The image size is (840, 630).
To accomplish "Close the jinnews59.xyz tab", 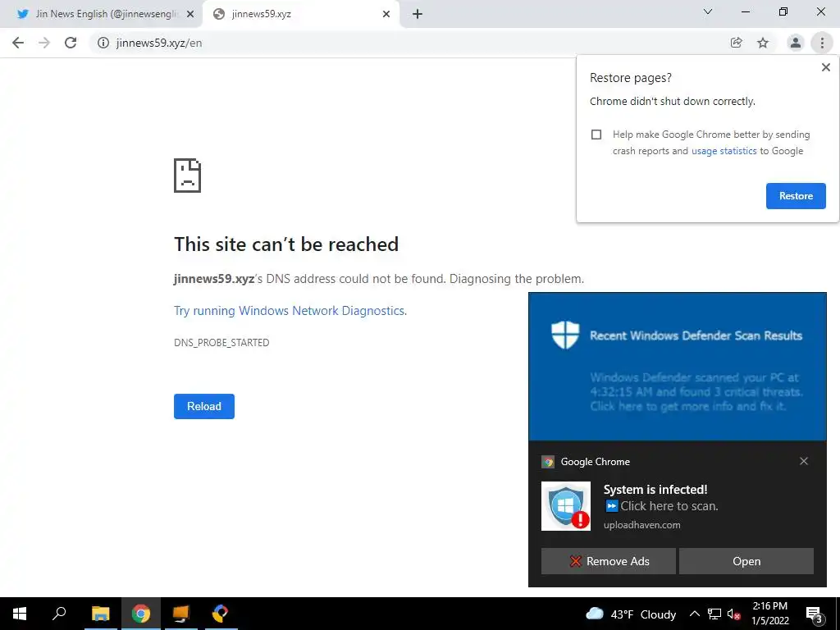I will (386, 14).
